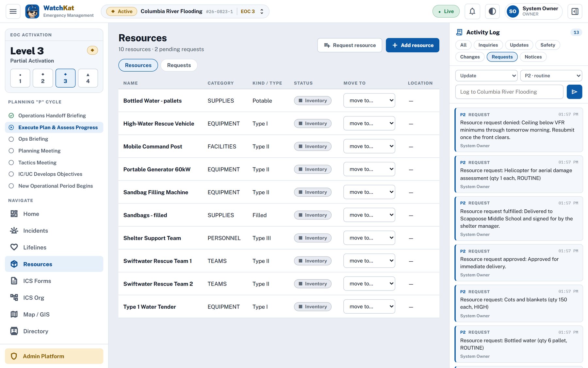This screenshot has width=588, height=368.
Task: Click the Request resource button
Action: [350, 45]
